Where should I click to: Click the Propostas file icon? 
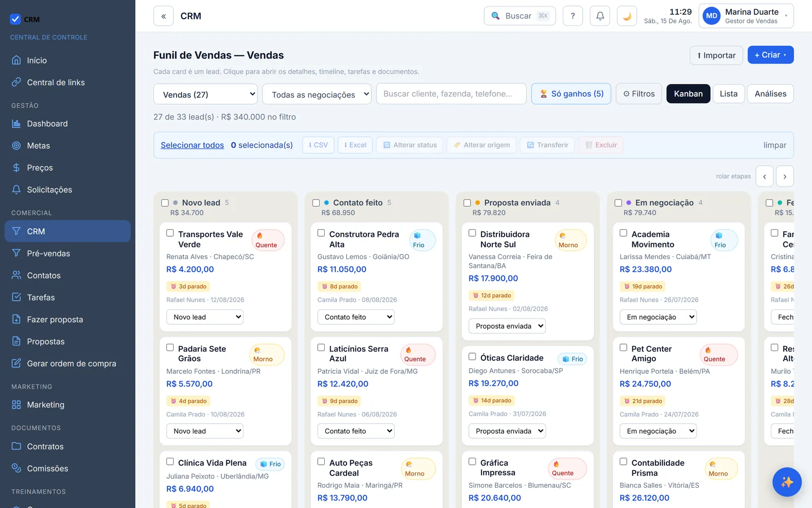pos(16,341)
